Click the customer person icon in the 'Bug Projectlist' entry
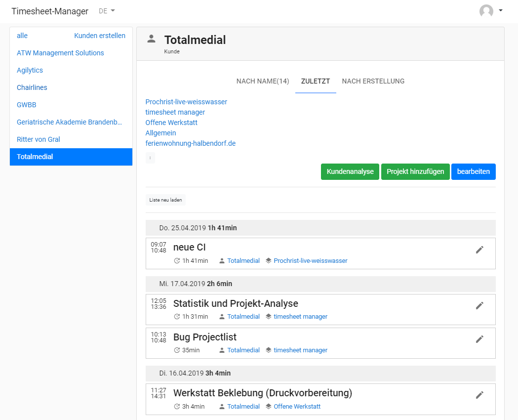Screen dimensions: 518x420 222,351
